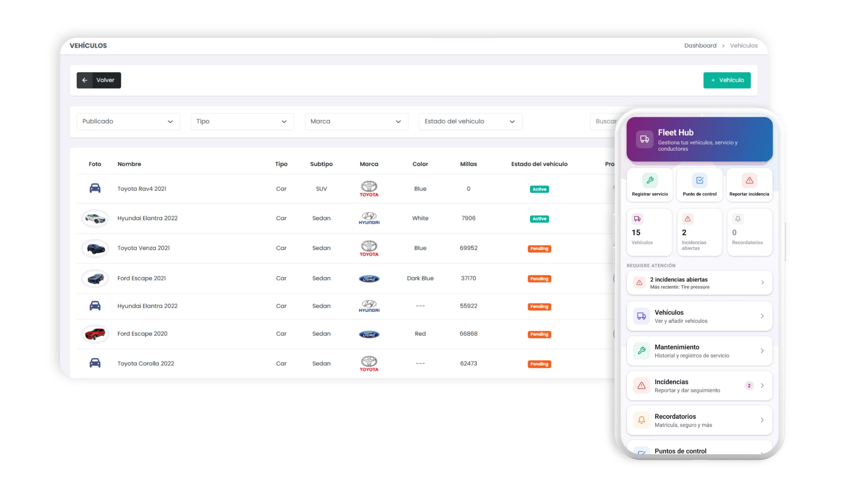The image size is (868, 488).
Task: Click the Incidencias triangle icon in menu list
Action: [x=641, y=385]
